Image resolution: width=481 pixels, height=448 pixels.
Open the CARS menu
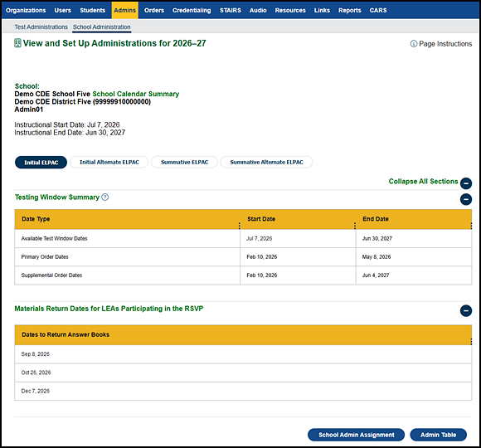[x=378, y=11]
